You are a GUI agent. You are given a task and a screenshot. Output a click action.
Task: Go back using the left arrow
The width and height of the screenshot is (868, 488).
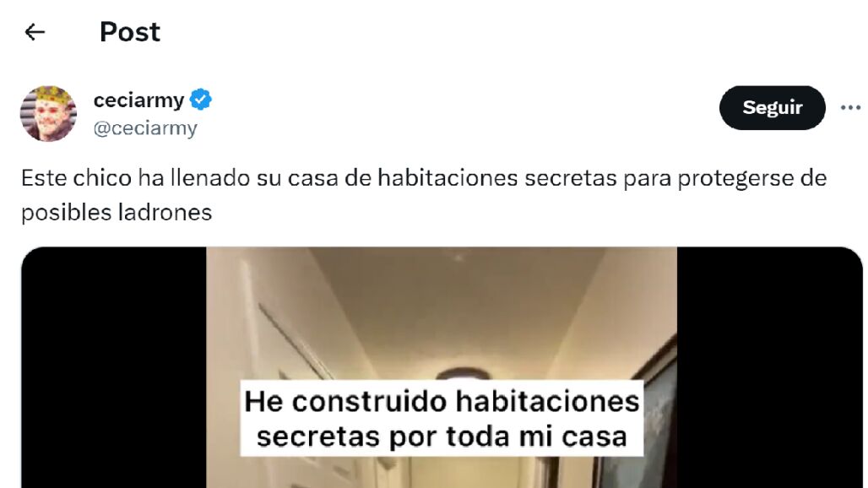coord(35,32)
